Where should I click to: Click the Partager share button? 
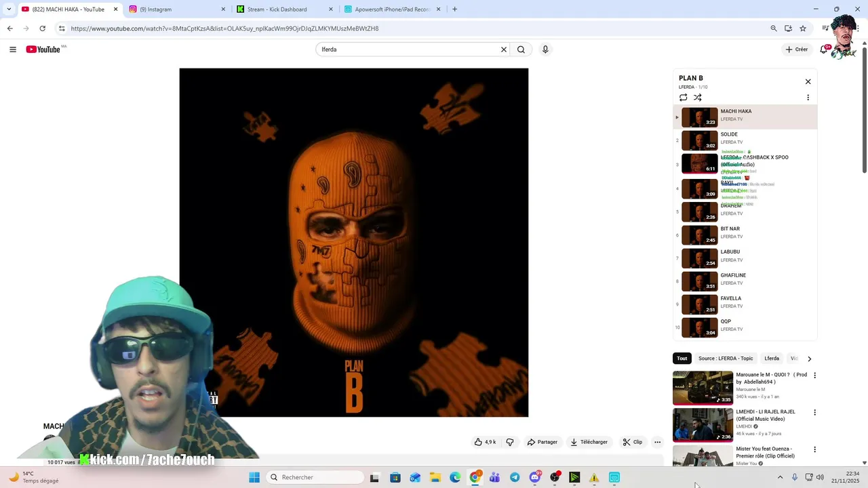[542, 442]
